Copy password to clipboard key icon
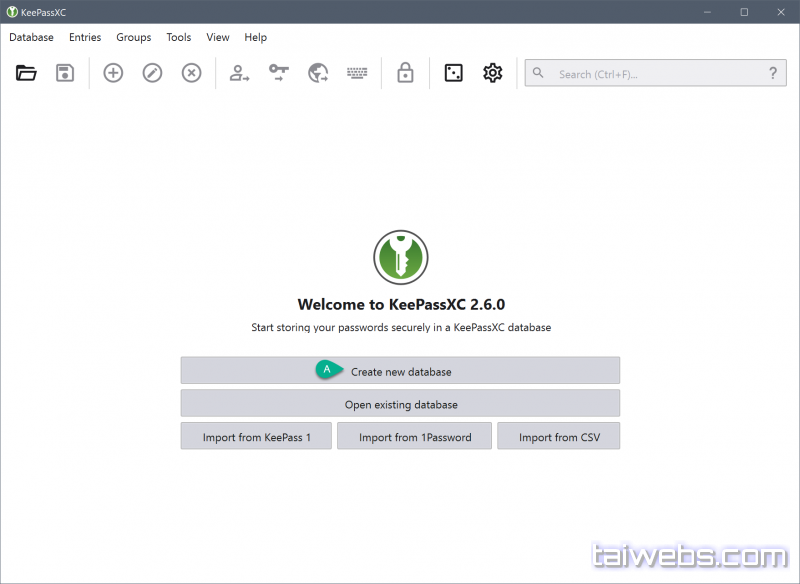The width and height of the screenshot is (800, 584). click(x=279, y=73)
